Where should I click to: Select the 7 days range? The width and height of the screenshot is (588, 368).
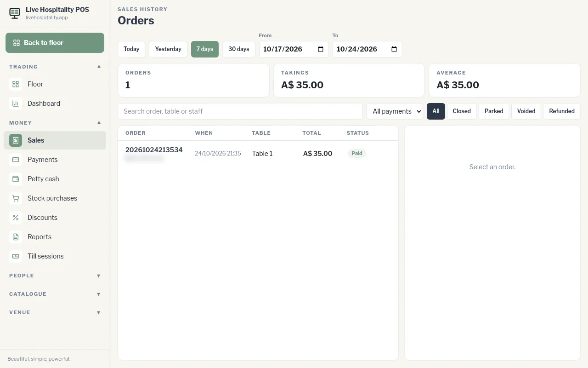[x=205, y=49]
